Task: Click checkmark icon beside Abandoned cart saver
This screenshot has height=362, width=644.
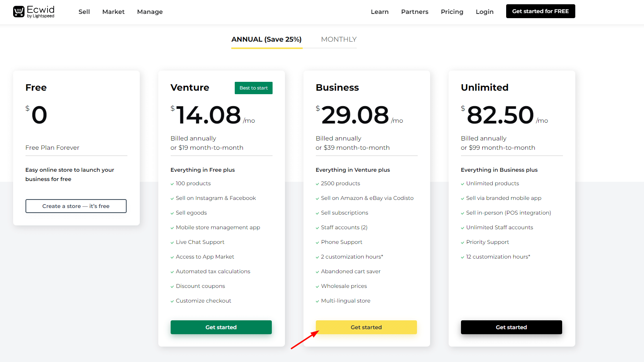Action: pos(317,272)
